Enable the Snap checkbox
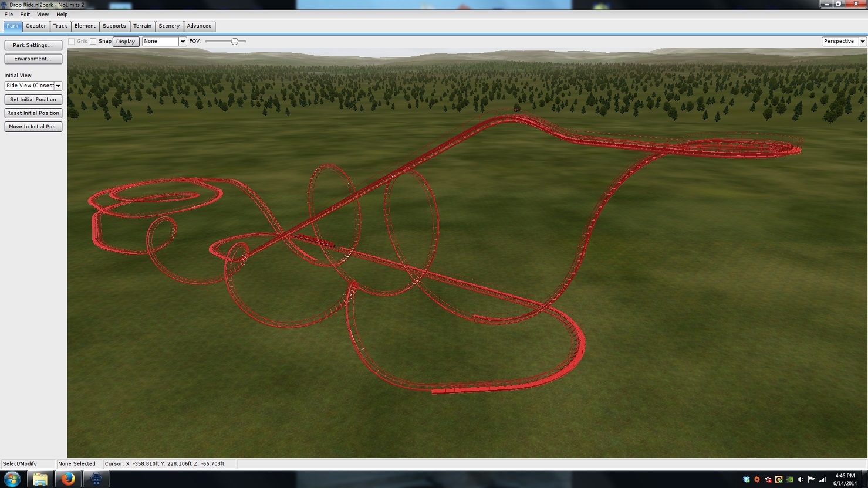Screen dimensions: 868x488 (x=93, y=42)
